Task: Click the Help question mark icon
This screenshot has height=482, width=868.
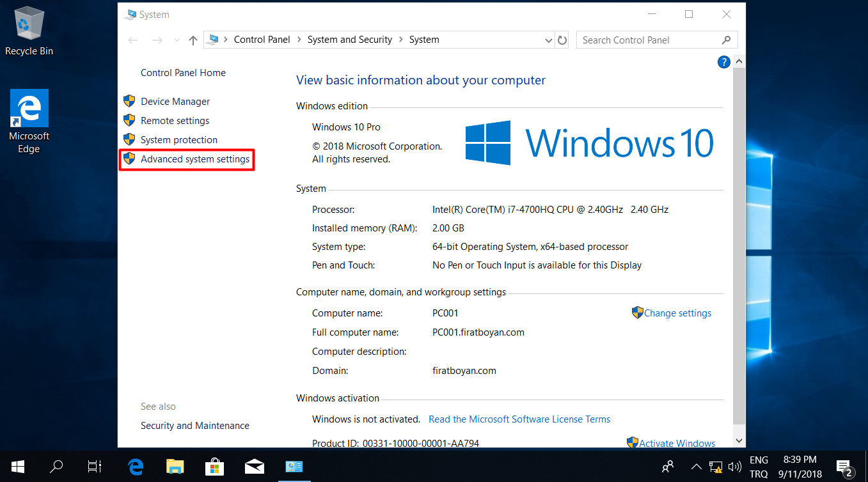Action: (x=723, y=62)
